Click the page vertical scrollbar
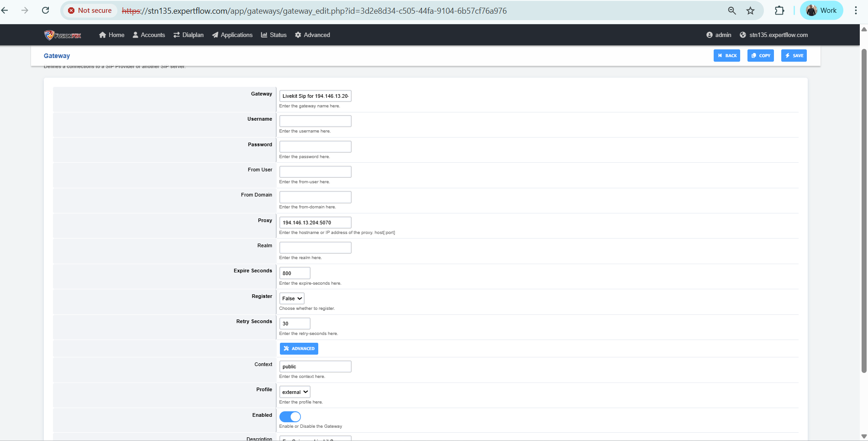This screenshot has height=441, width=868. (x=863, y=210)
